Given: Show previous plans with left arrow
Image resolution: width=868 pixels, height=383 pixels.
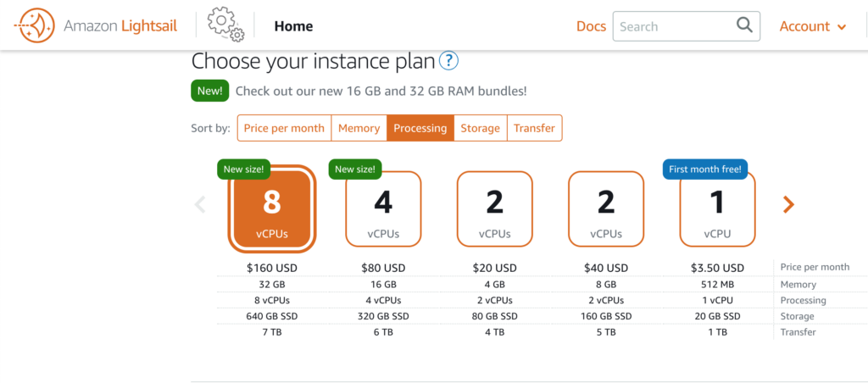Looking at the screenshot, I should click(200, 205).
